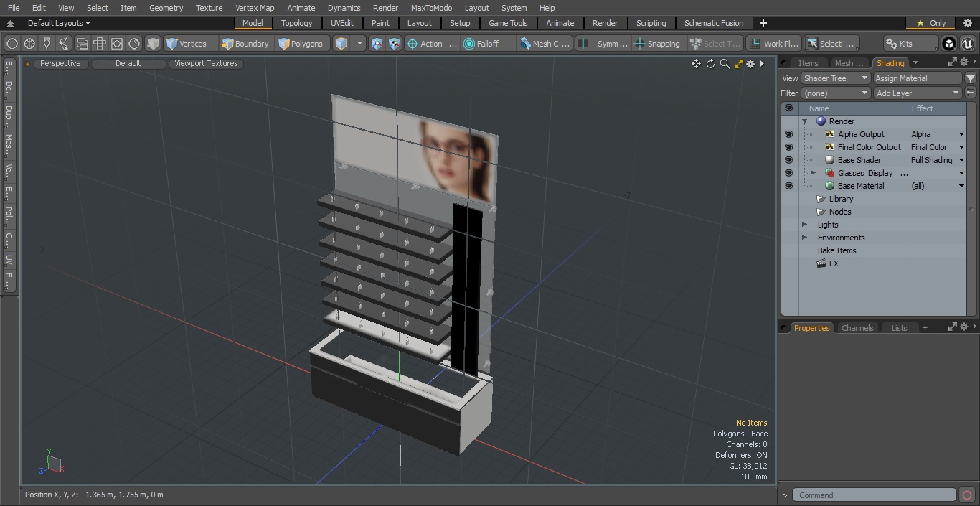Open the Vertex Map menu
The width and height of the screenshot is (980, 506).
(x=255, y=8)
